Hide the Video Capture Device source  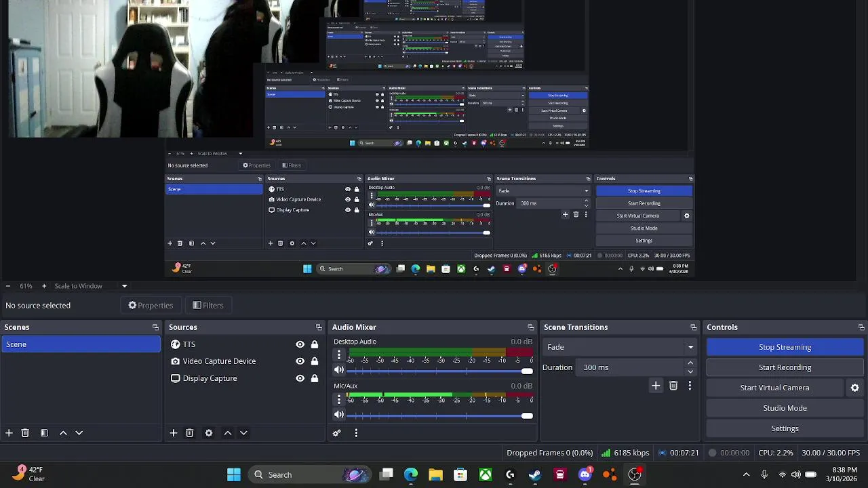click(x=300, y=361)
